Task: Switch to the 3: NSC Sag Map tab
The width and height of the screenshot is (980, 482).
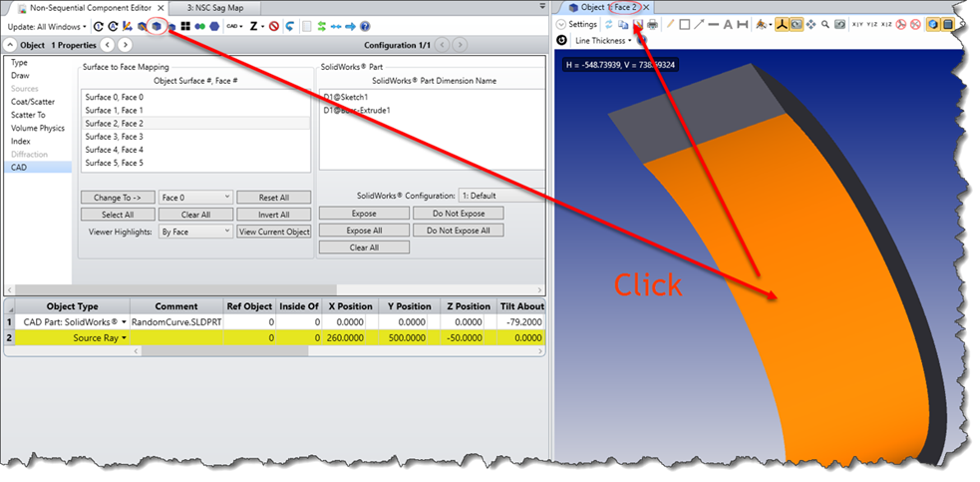Action: [221, 8]
